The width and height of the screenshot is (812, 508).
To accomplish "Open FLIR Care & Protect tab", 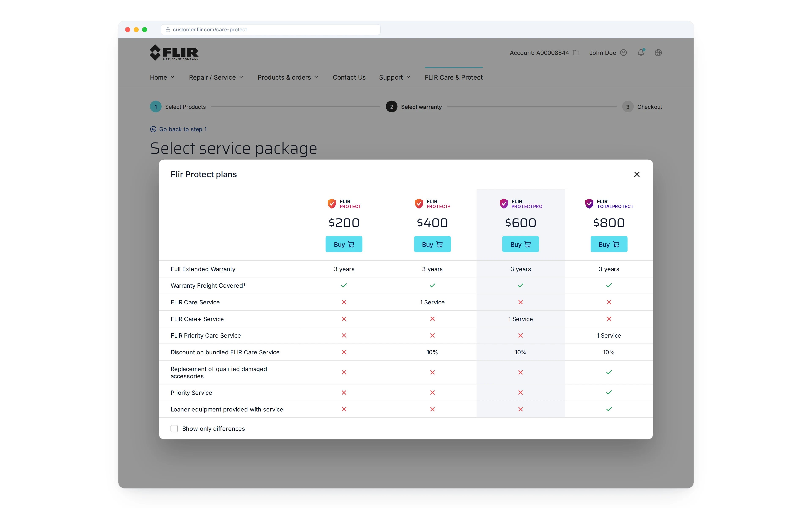I will pos(454,77).
